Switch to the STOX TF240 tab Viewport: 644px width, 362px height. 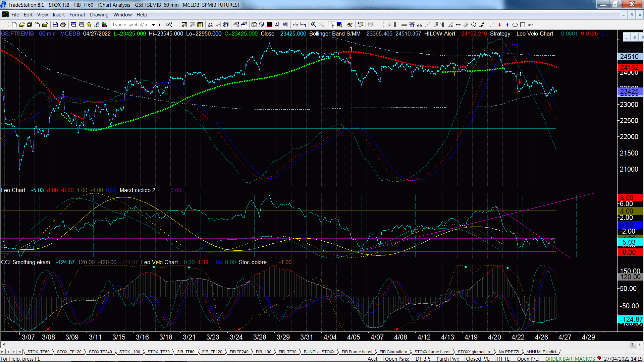click(100, 352)
